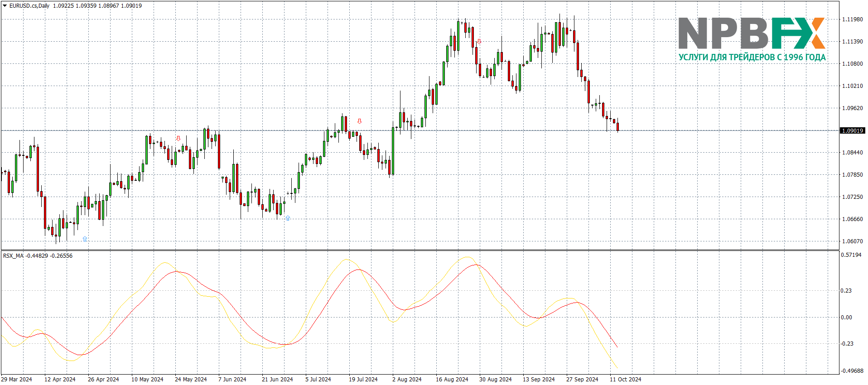Screen dimensions: 868x385
Task: Click the 12 Apr 2024 date label
Action: tap(60, 380)
